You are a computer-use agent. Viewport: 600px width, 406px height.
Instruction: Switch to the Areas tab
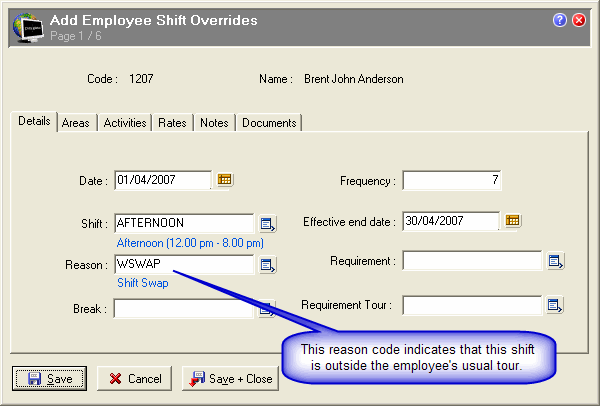[75, 123]
